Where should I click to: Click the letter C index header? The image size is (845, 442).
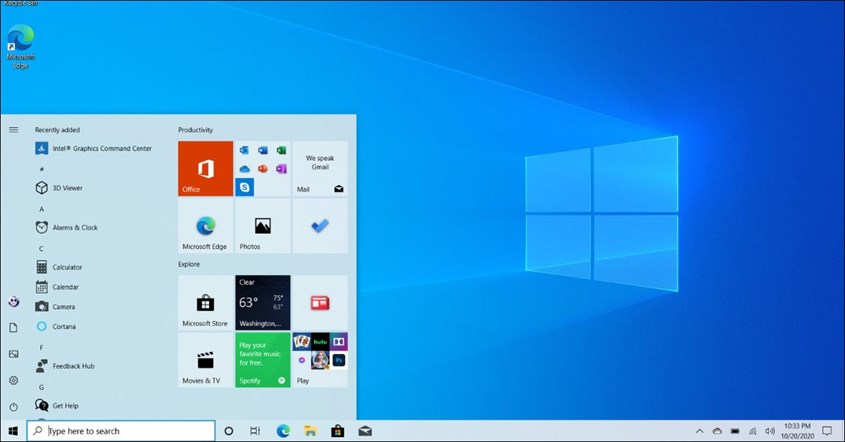[41, 248]
